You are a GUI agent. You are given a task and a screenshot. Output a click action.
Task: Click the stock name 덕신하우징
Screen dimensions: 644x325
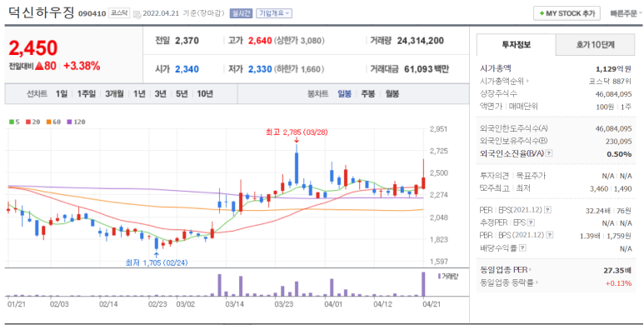(42, 12)
